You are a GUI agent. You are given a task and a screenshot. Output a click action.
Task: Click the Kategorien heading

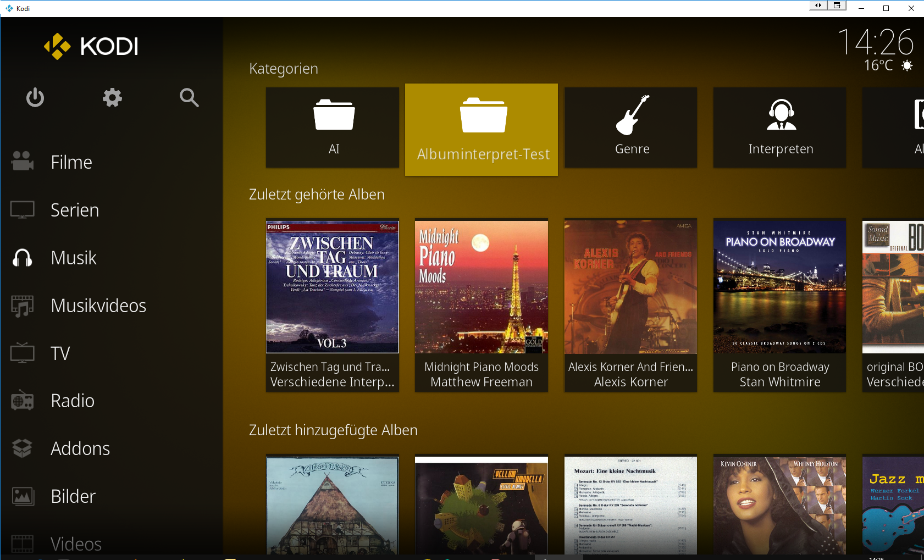tap(284, 69)
